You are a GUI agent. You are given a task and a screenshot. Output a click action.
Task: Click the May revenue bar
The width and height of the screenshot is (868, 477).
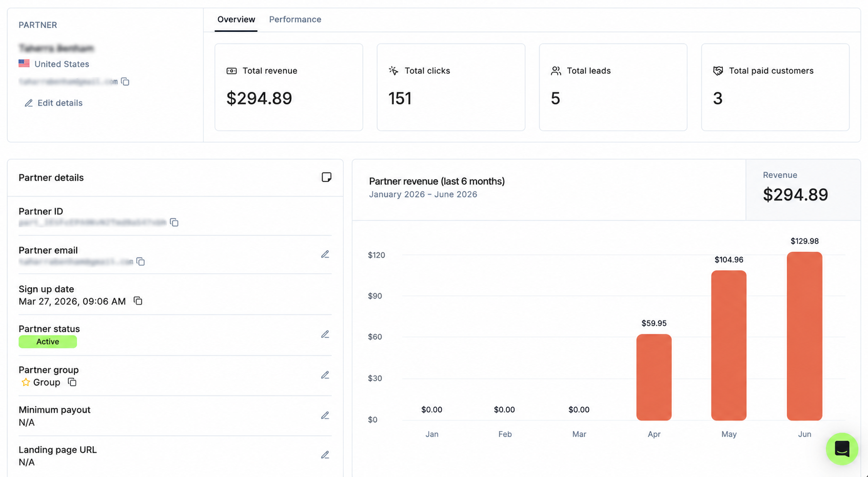pyautogui.click(x=729, y=346)
